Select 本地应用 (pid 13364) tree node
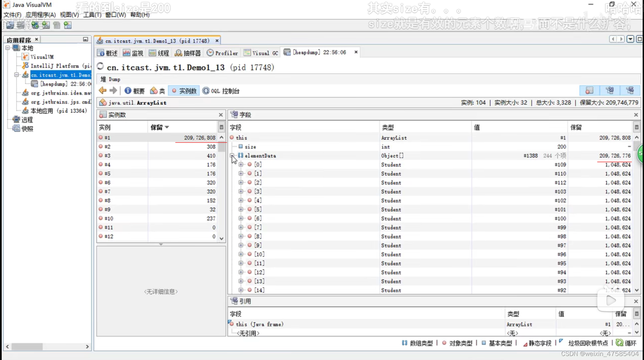Image resolution: width=644 pixels, height=360 pixels. point(55,110)
